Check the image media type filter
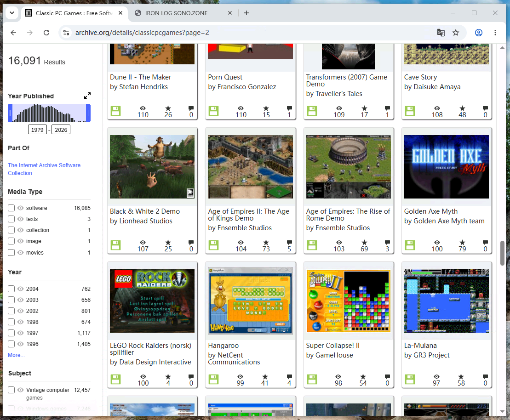This screenshot has height=420, width=510. (x=11, y=241)
